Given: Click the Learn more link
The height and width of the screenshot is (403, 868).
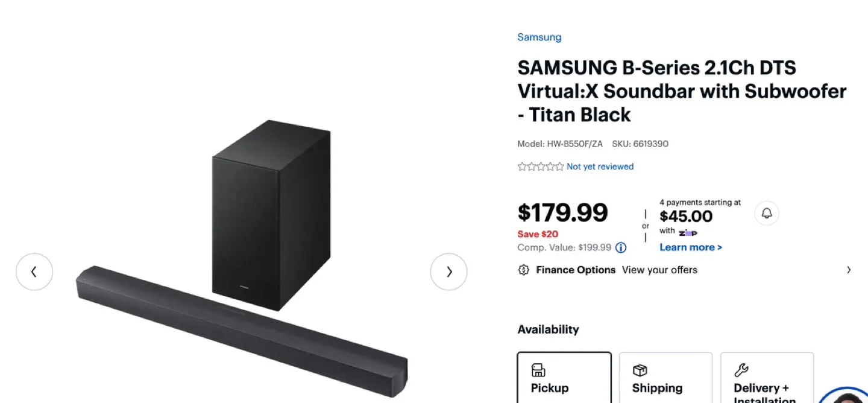Looking at the screenshot, I should click(691, 247).
